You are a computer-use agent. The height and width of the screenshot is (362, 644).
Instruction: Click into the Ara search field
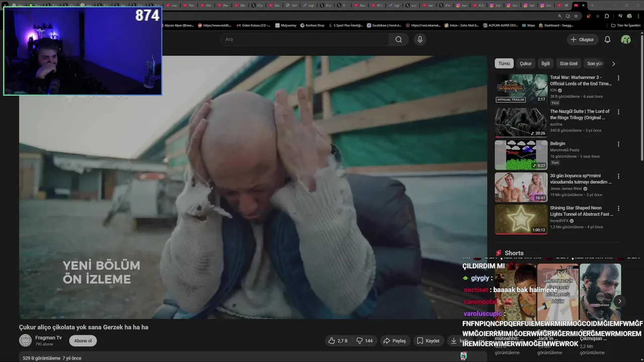[x=304, y=39]
